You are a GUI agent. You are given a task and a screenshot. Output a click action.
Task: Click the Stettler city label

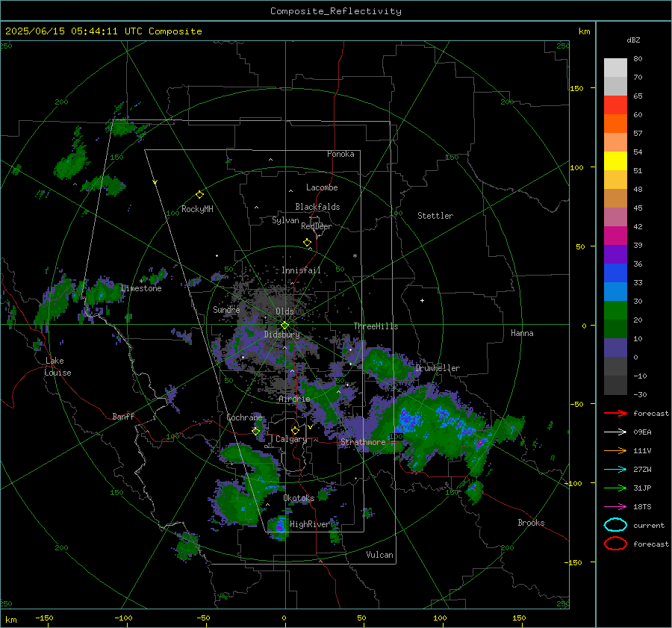[x=435, y=216]
